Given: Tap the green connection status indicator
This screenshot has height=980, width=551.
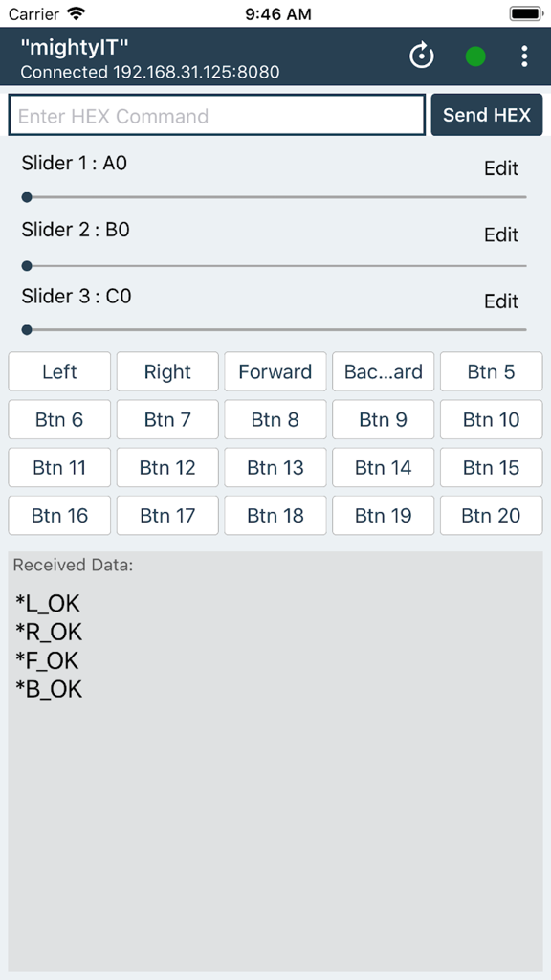Looking at the screenshot, I should [474, 56].
